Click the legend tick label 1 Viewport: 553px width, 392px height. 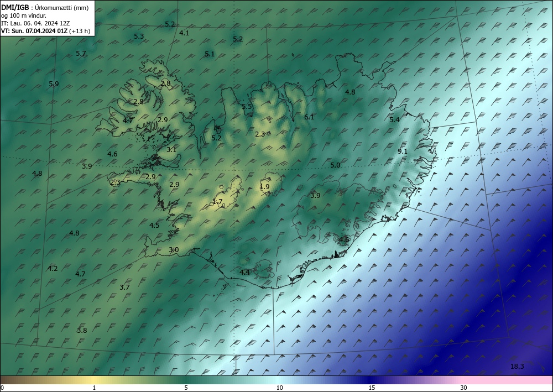coord(94,388)
